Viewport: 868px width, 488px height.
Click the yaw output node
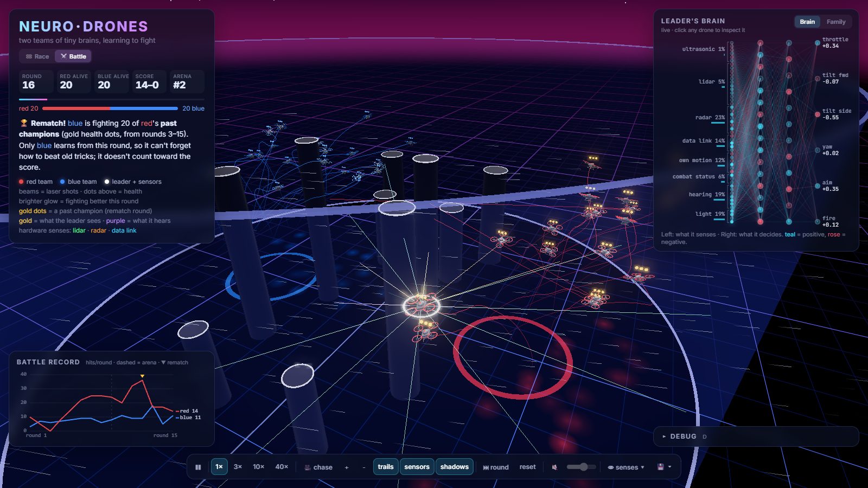click(817, 150)
